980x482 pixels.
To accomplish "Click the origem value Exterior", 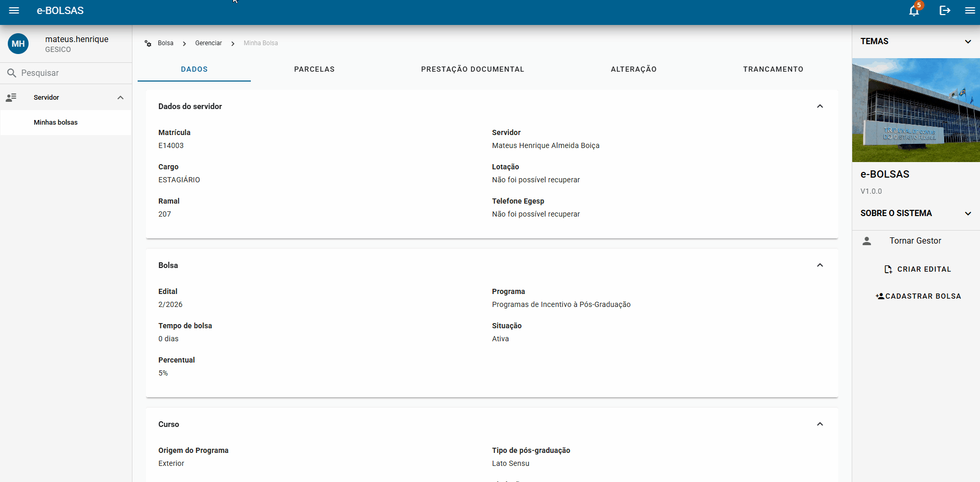I will pos(171,464).
